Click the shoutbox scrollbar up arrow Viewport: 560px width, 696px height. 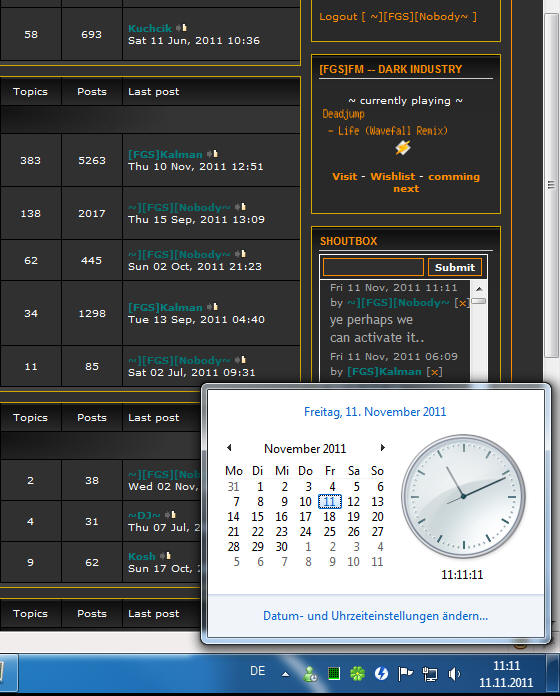[x=479, y=289]
